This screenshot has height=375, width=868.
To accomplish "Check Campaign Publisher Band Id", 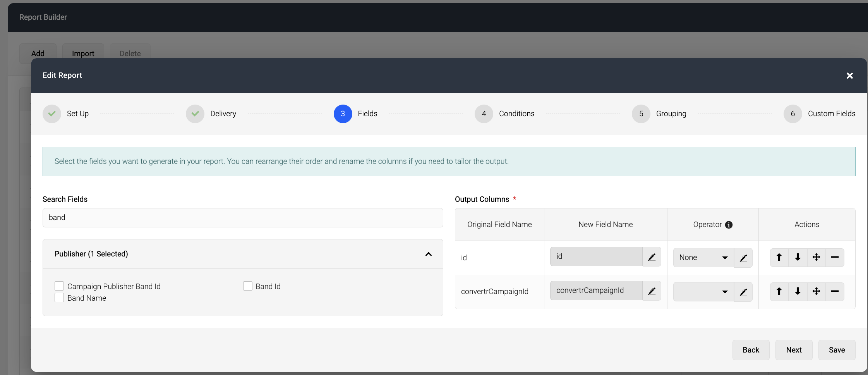I will (x=59, y=286).
